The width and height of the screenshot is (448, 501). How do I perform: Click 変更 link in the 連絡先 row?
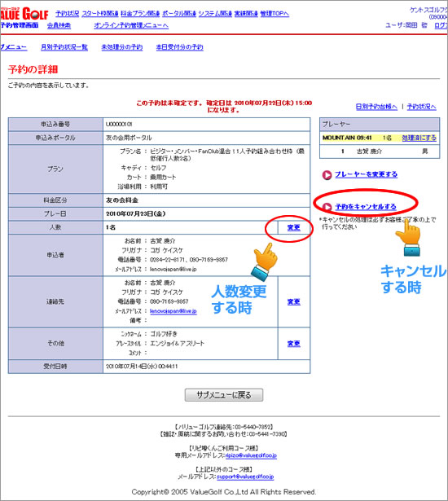294,302
